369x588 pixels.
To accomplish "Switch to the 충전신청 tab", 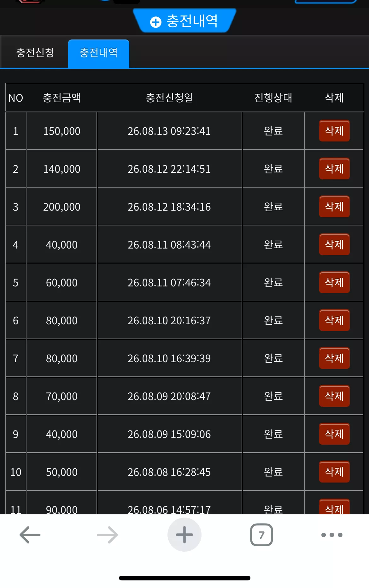I will (x=35, y=52).
